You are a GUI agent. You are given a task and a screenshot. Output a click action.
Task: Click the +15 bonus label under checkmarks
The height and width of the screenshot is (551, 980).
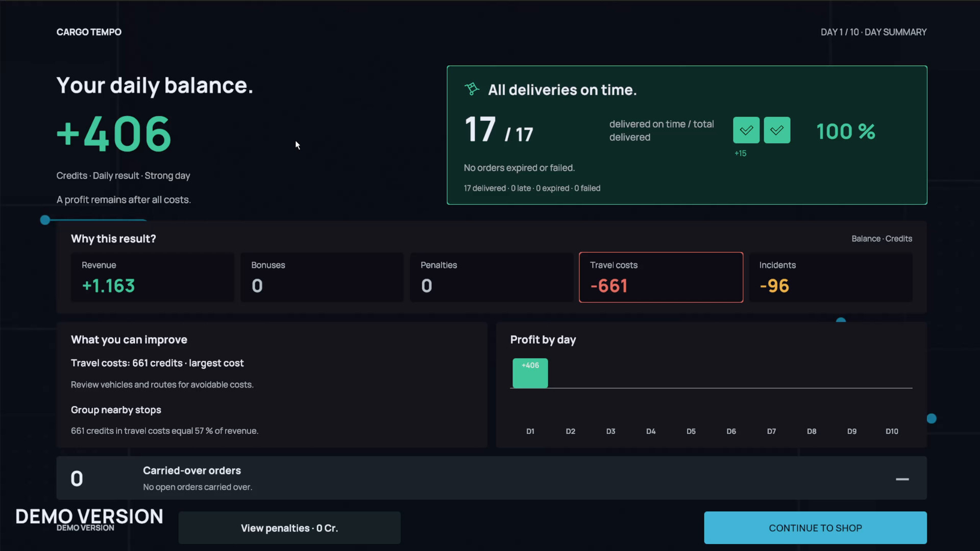pyautogui.click(x=740, y=153)
